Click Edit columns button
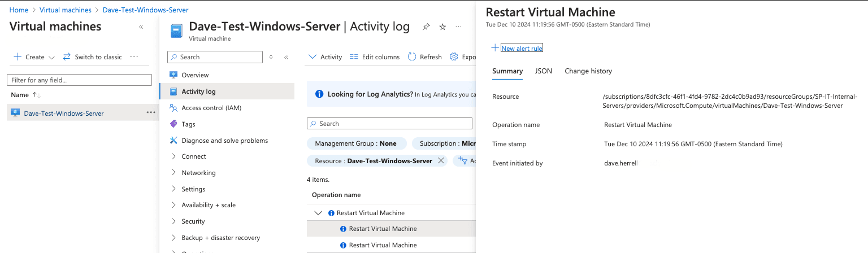This screenshot has height=253, width=868. (375, 57)
